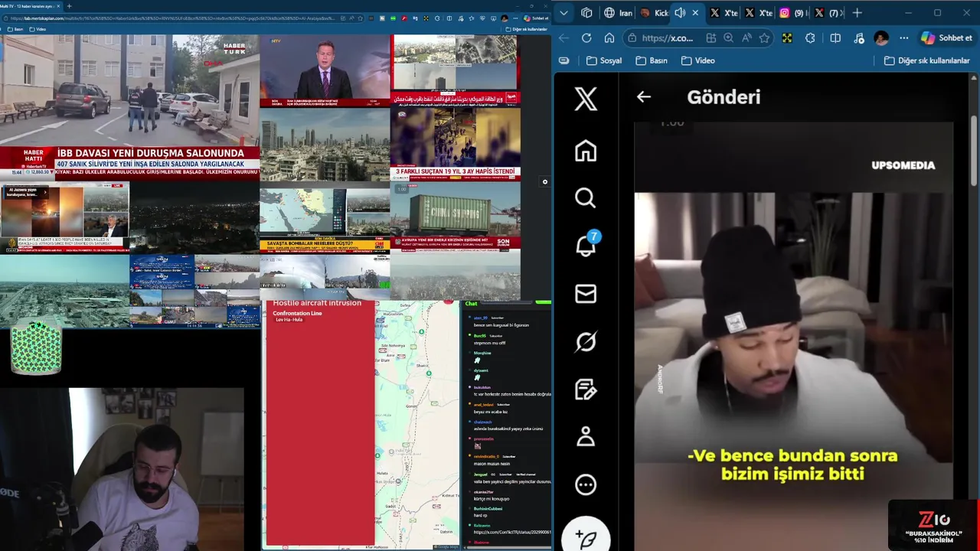The width and height of the screenshot is (980, 551).
Task: Expand the Video bookmarks folder in right window
Action: click(x=697, y=60)
